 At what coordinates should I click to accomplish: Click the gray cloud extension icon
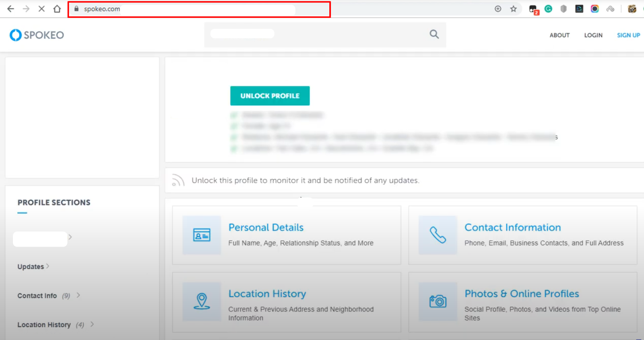pos(610,9)
